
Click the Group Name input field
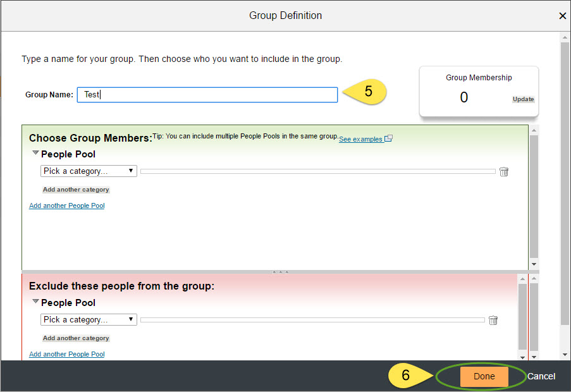207,95
